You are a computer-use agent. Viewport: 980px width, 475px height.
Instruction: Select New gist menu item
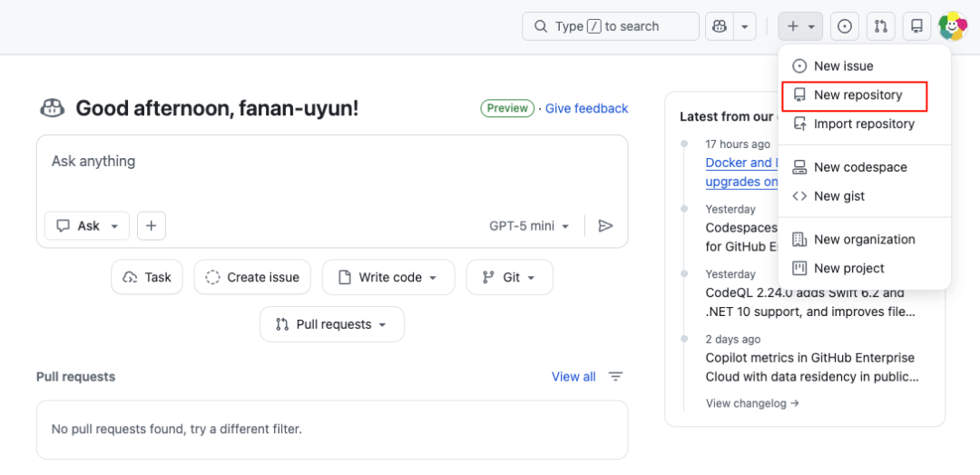[x=838, y=196]
